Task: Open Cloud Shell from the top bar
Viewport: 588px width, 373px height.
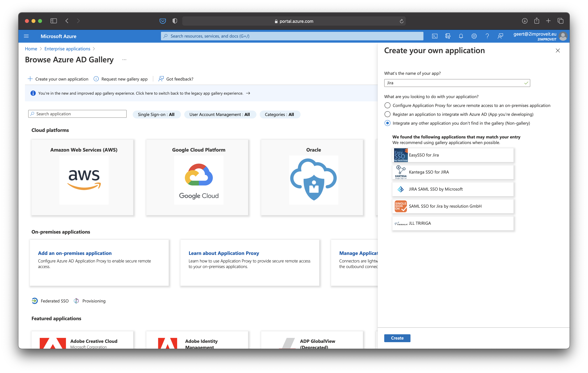Action: coord(435,36)
